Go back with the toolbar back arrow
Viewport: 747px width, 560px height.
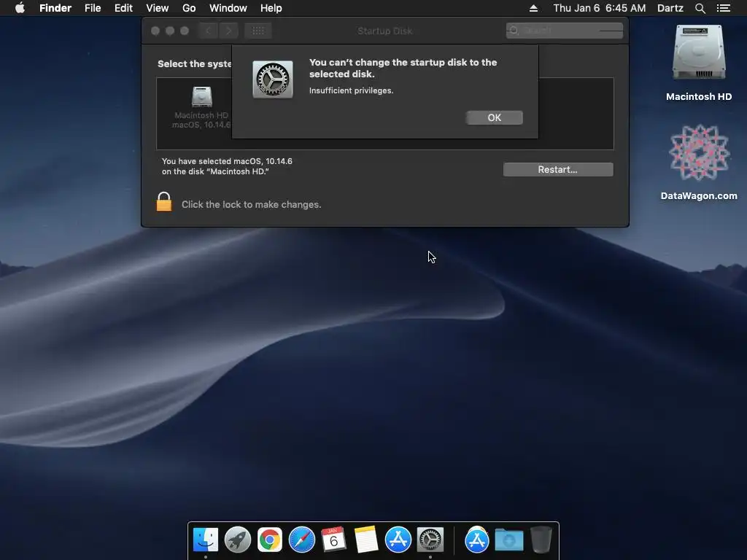coord(208,31)
